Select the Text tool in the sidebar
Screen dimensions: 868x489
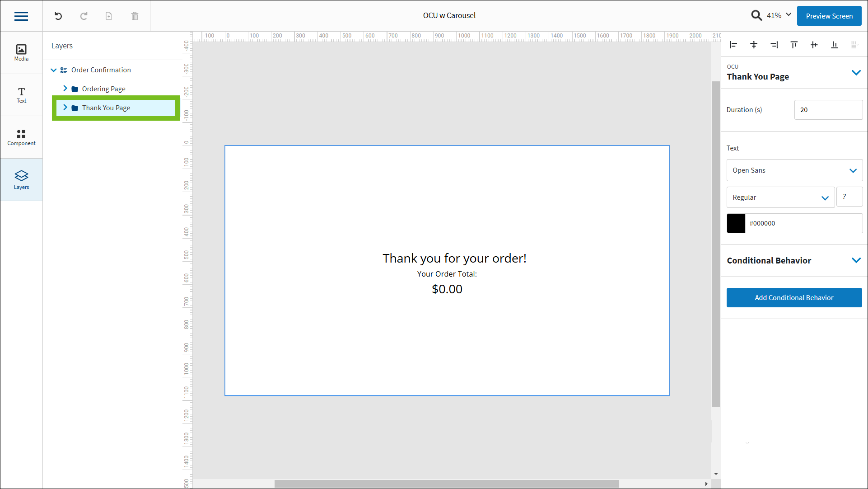click(x=21, y=94)
